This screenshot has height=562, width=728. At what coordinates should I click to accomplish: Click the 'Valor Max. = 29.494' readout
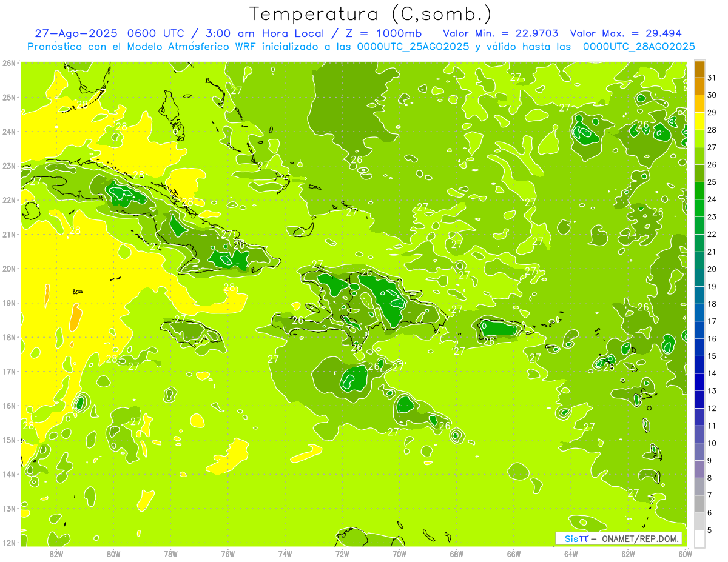(x=625, y=33)
